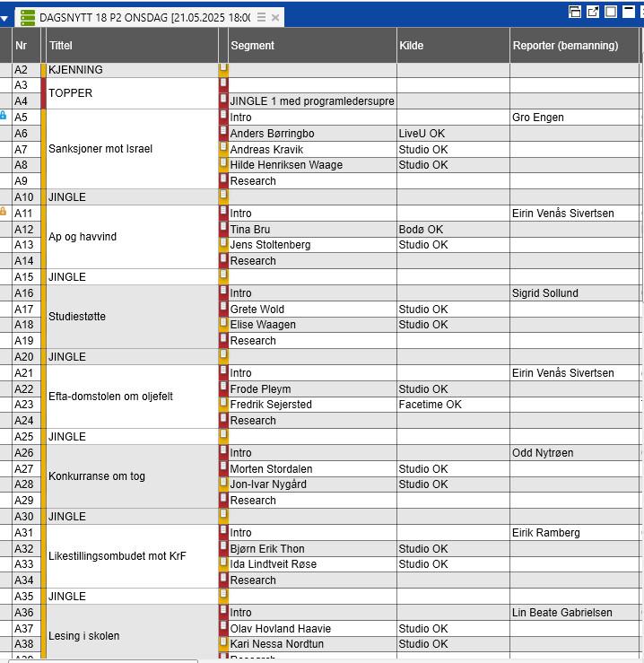Image resolution: width=644 pixels, height=663 pixels.
Task: Select row number A15
Action: (26, 277)
